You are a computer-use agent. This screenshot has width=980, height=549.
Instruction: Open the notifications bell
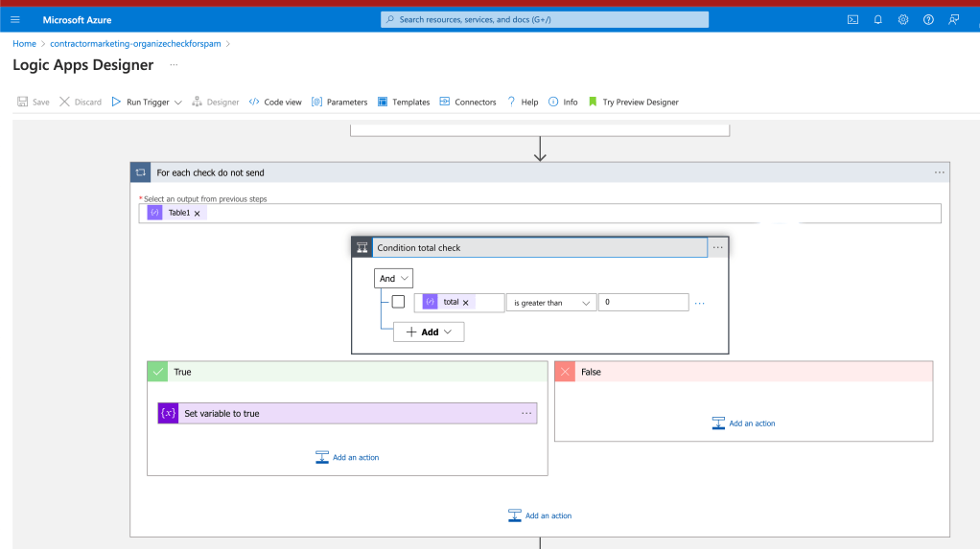point(878,19)
